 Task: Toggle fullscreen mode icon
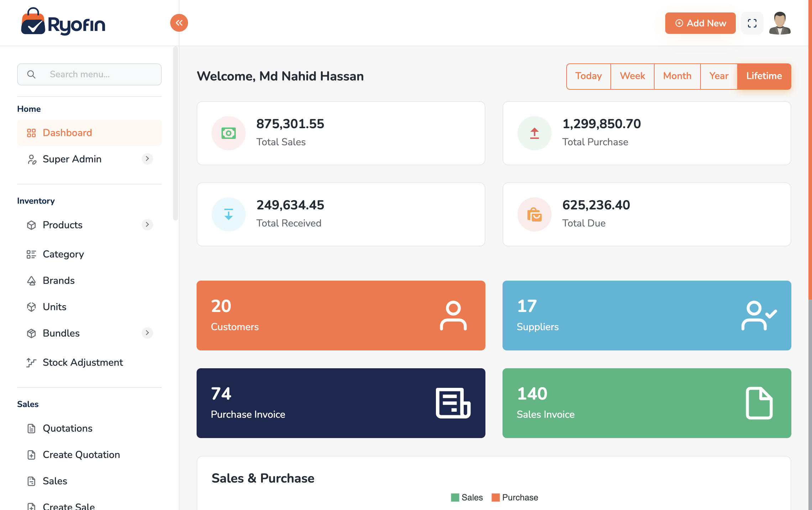(x=752, y=23)
